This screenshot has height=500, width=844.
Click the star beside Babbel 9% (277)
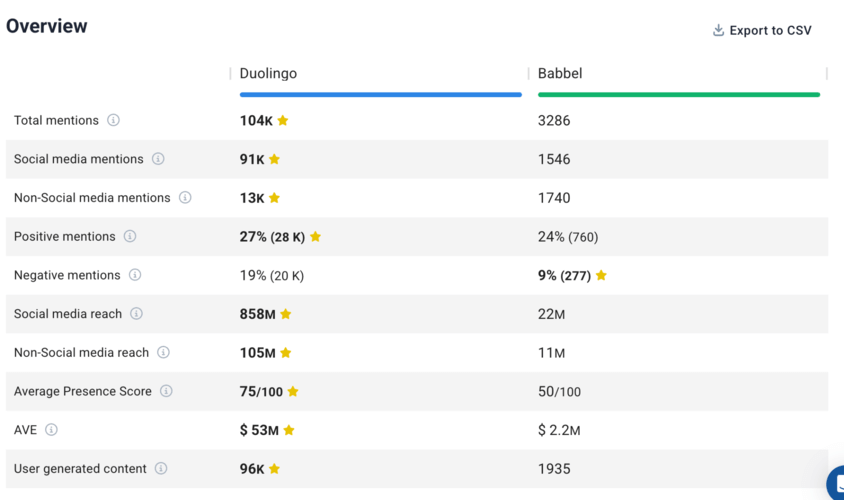[x=601, y=275]
